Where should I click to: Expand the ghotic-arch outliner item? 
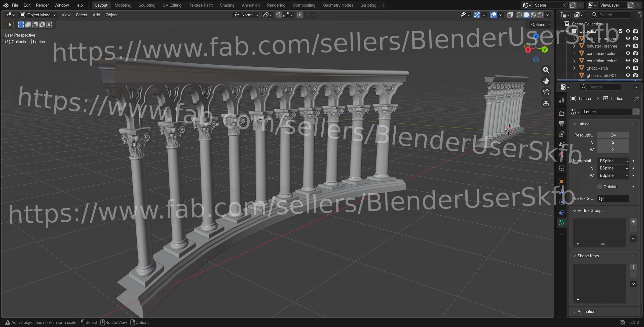coord(574,68)
